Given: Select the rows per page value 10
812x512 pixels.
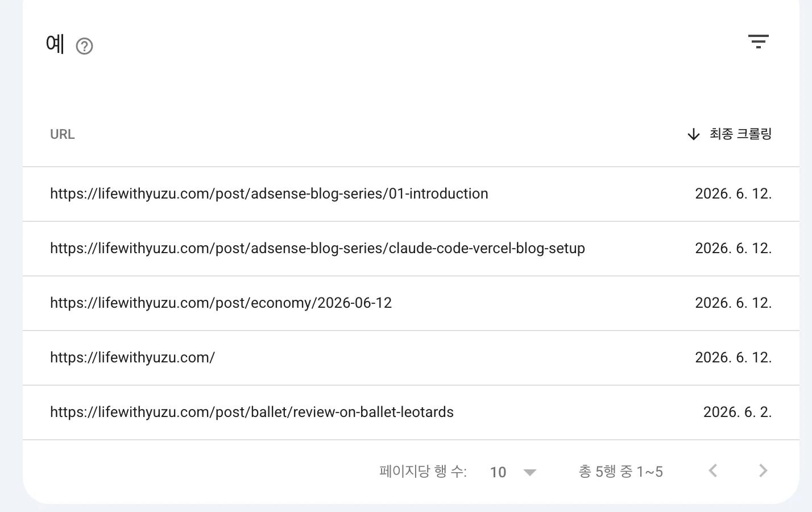Looking at the screenshot, I should (498, 472).
